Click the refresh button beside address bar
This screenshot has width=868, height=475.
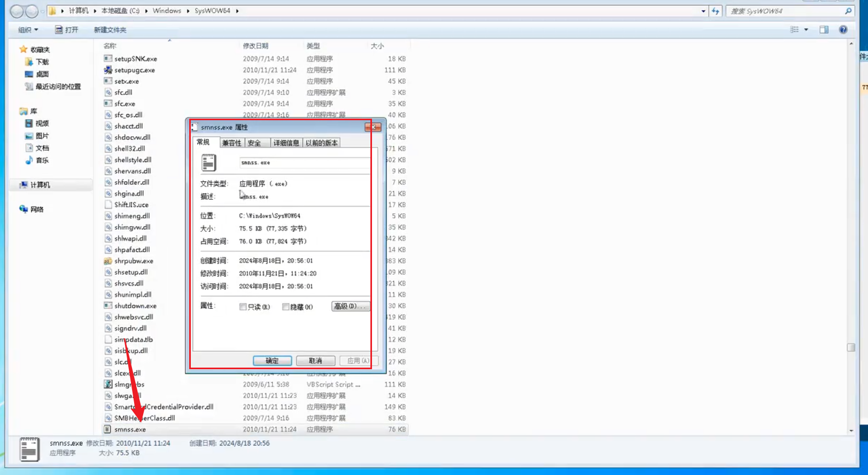point(715,11)
